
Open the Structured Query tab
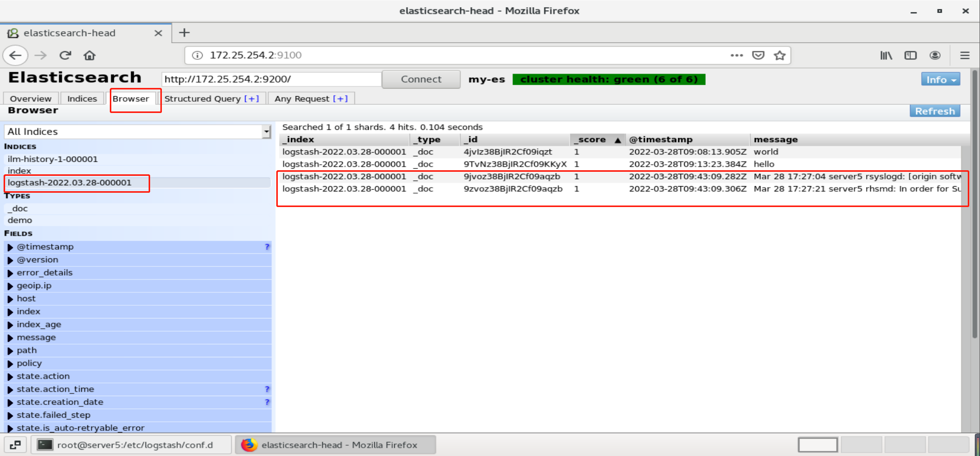[202, 99]
